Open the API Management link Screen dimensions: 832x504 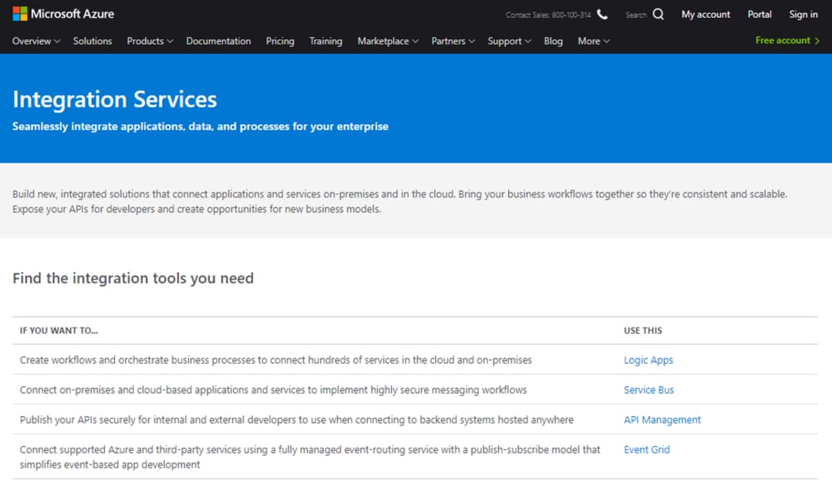pyautogui.click(x=662, y=420)
